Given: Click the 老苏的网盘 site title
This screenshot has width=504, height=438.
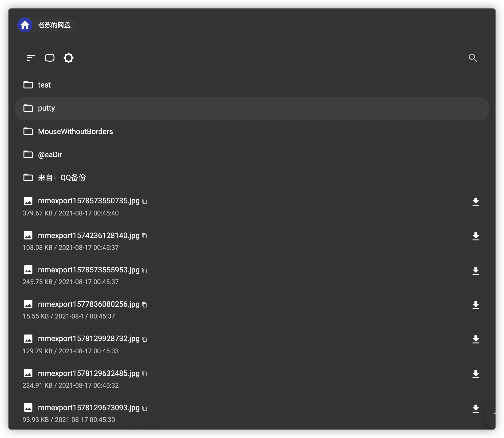Looking at the screenshot, I should pos(54,25).
